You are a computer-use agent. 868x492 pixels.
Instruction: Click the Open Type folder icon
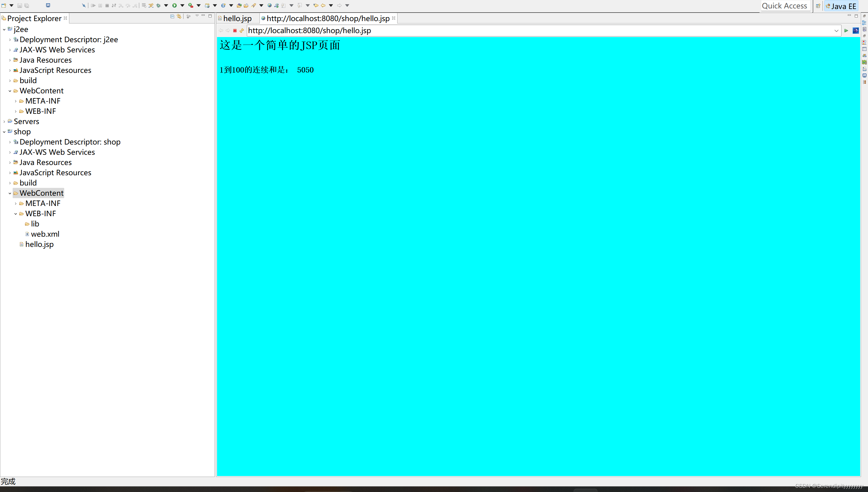(x=239, y=5)
